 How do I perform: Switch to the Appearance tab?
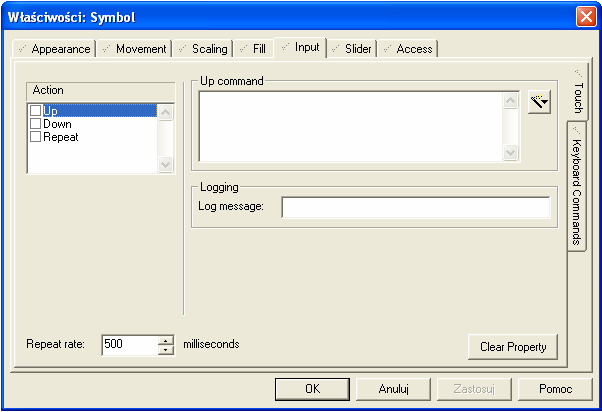[55, 49]
